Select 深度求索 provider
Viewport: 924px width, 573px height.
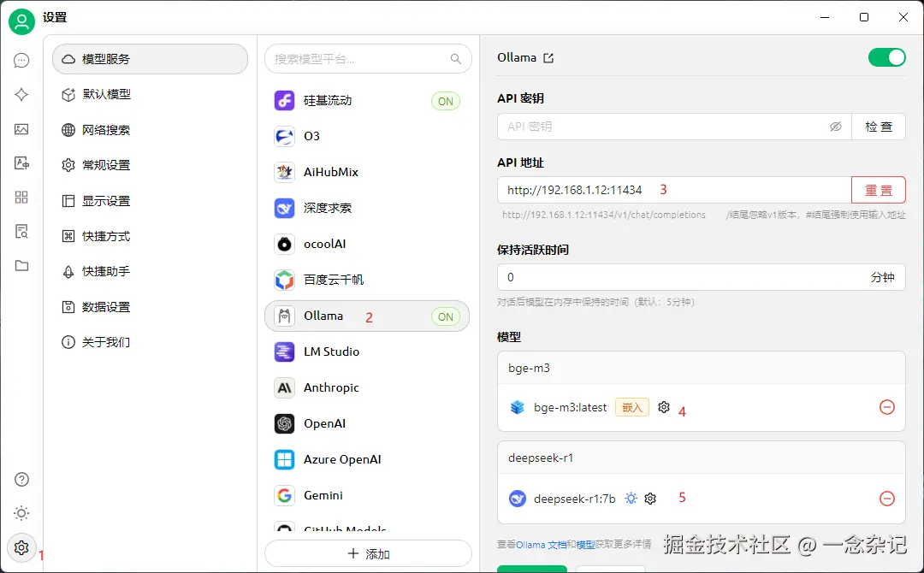367,208
